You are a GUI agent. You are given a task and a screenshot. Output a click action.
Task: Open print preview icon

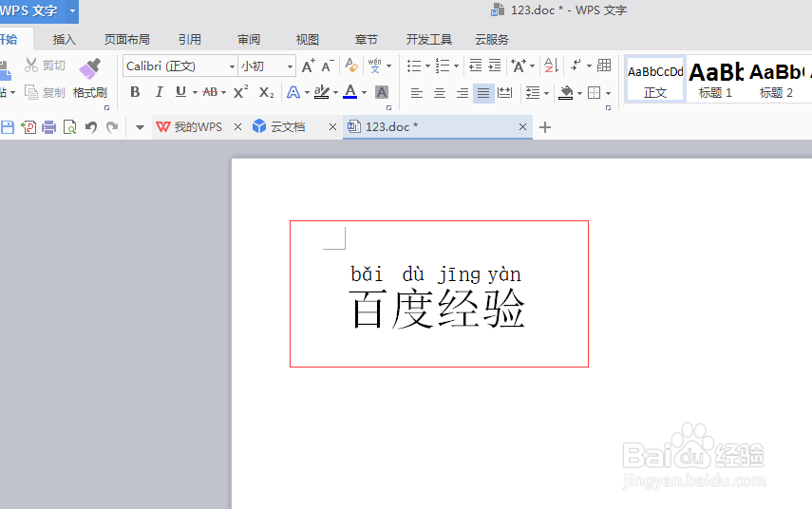(69, 127)
